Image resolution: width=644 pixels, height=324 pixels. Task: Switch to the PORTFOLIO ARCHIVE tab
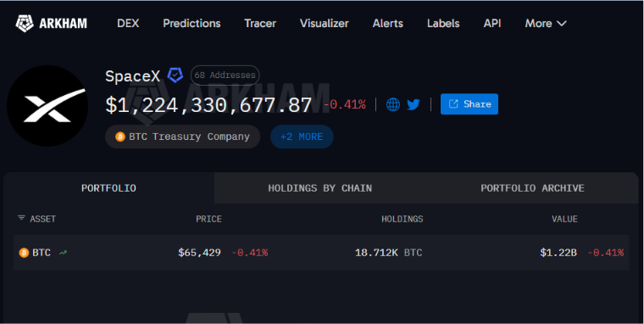(x=532, y=188)
